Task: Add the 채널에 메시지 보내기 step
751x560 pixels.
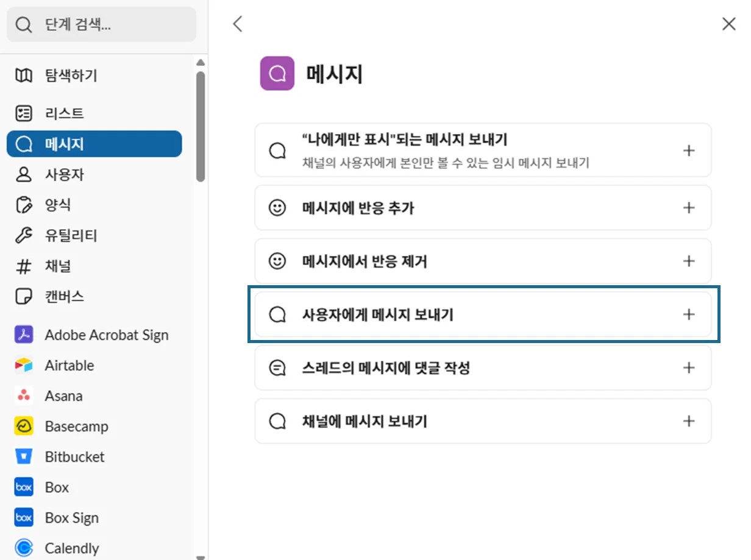Action: point(689,421)
